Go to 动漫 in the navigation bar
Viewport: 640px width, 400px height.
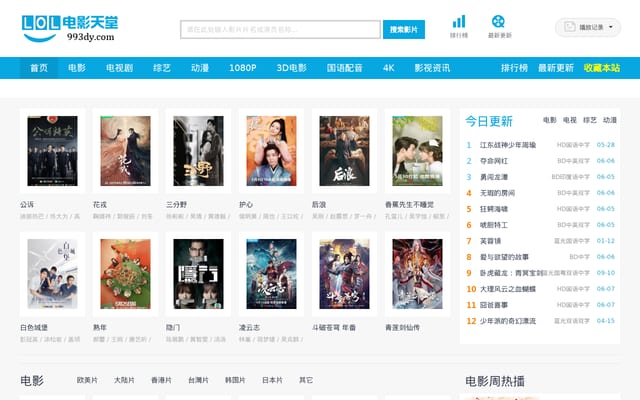tap(200, 68)
